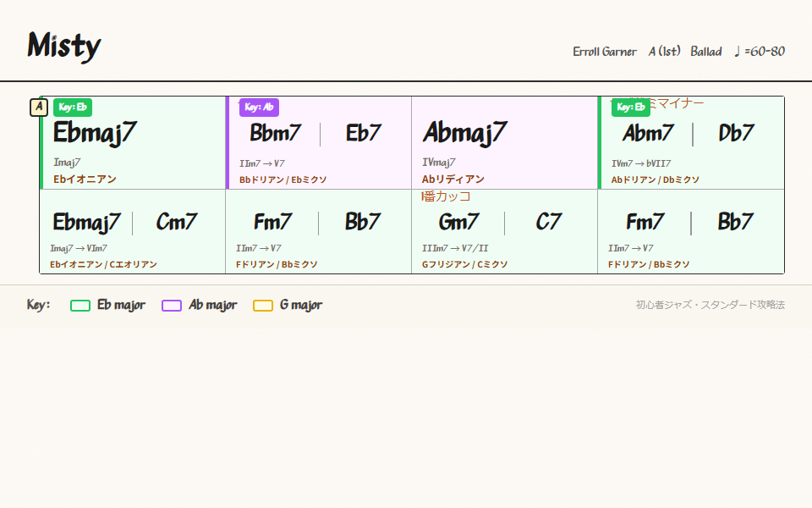Click the Abm7 chord

tap(648, 133)
